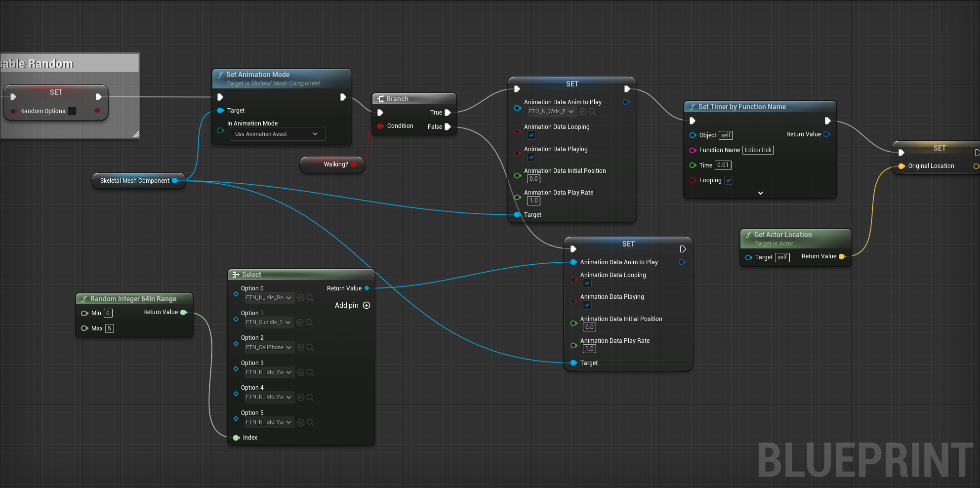Click Get Actor Location's Return Value pin

pyautogui.click(x=842, y=256)
